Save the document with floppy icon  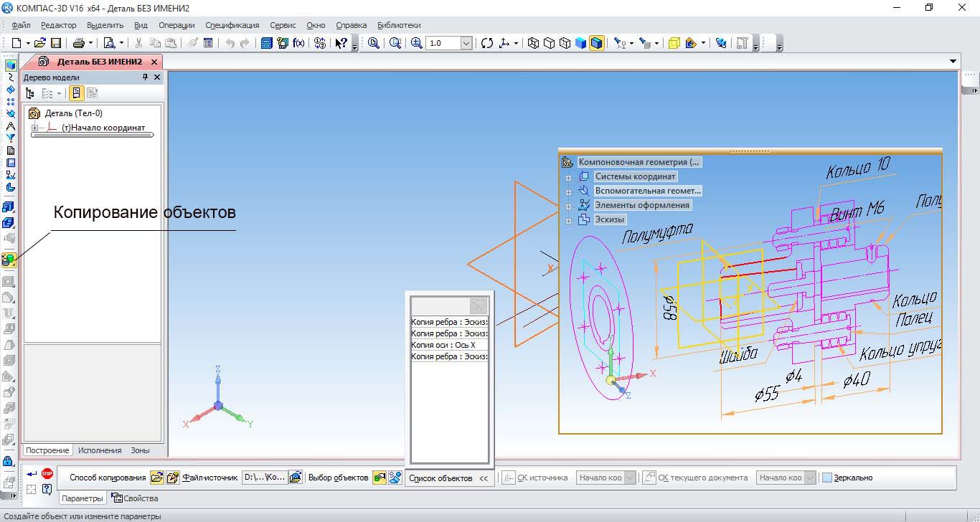click(55, 43)
